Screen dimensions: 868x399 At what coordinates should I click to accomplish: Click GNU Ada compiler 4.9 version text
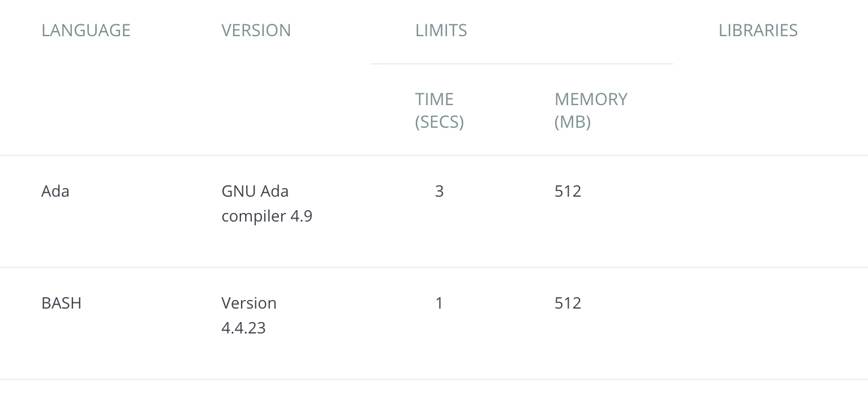267,203
